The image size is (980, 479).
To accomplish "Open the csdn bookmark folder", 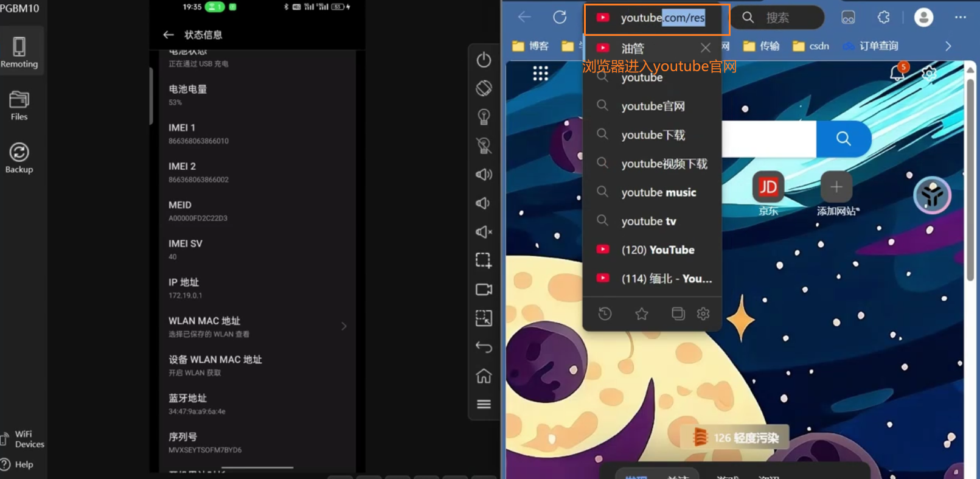I will (x=811, y=46).
